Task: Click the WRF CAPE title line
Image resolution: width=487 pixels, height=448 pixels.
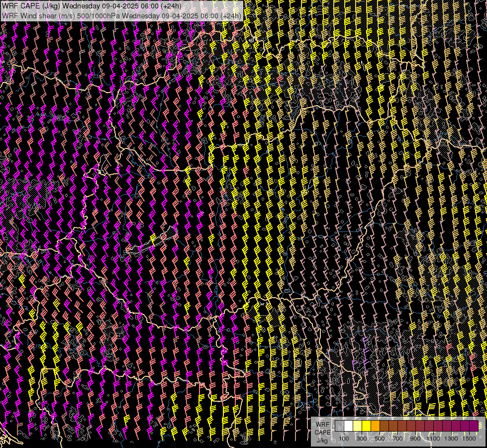Action: [92, 6]
